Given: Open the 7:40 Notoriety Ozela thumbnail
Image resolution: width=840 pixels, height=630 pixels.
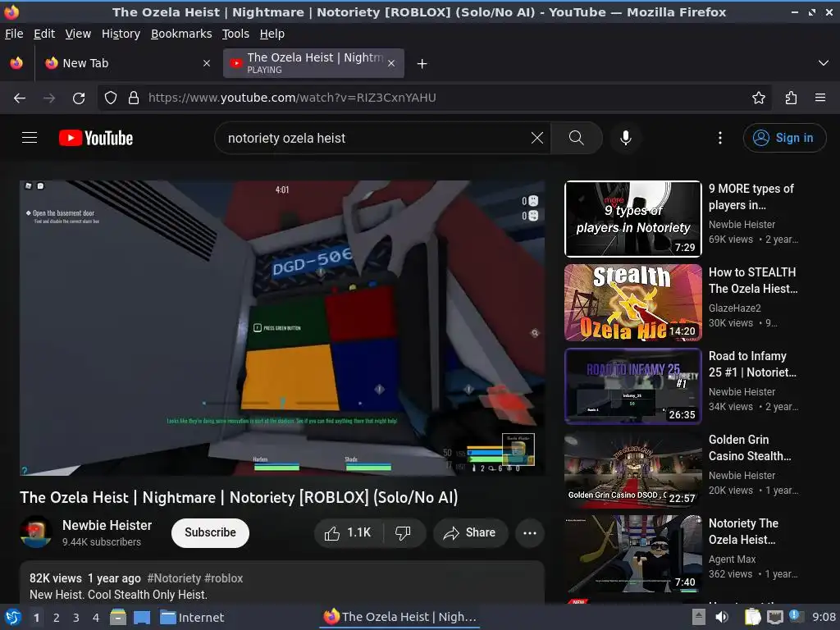Looking at the screenshot, I should pos(632,554).
